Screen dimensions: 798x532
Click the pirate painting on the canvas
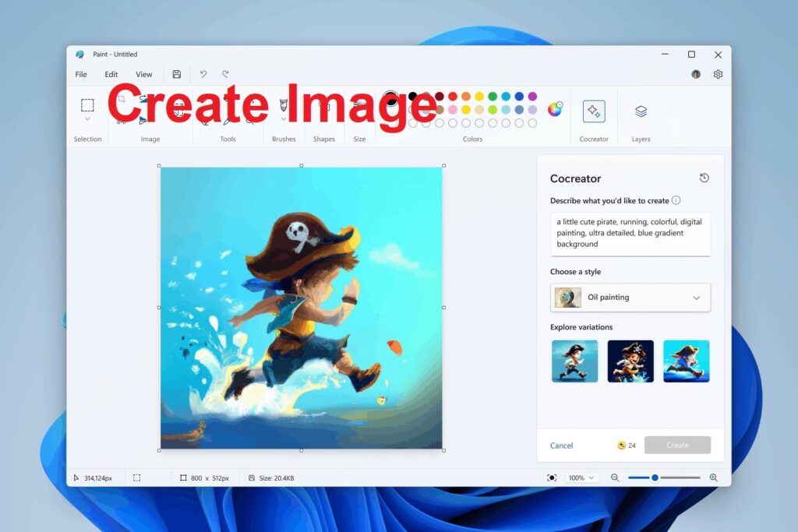[302, 308]
